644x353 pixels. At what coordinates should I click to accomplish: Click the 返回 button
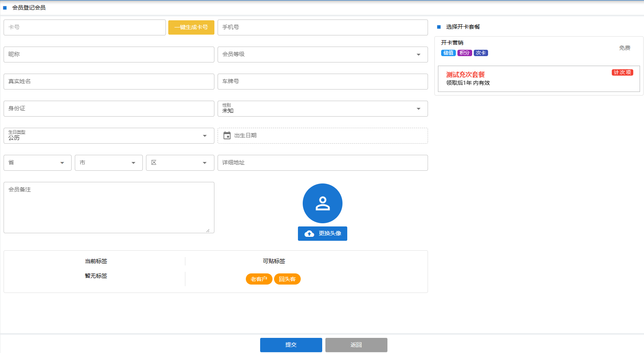(x=356, y=345)
